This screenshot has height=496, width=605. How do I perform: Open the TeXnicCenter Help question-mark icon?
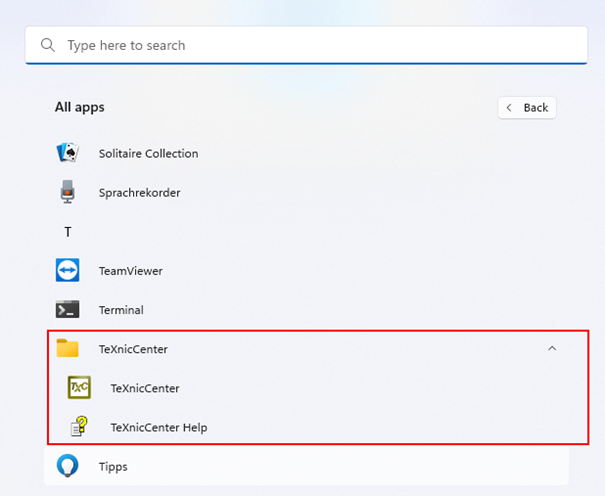point(79,426)
